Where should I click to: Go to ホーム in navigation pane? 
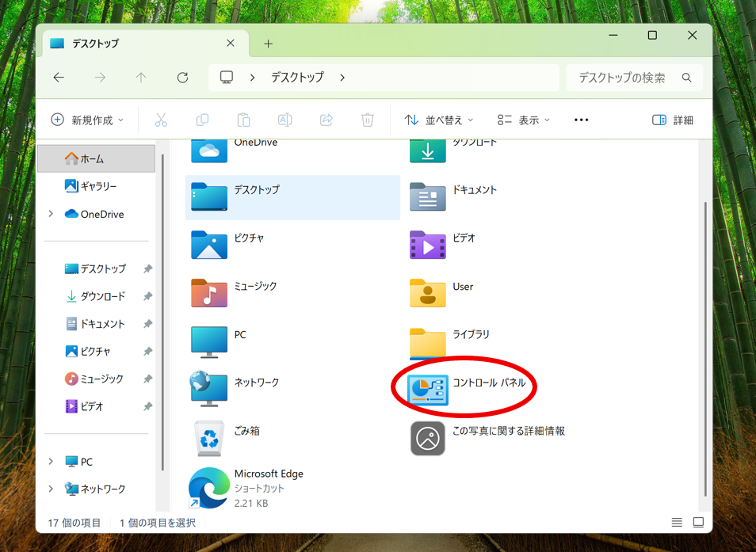(x=92, y=159)
